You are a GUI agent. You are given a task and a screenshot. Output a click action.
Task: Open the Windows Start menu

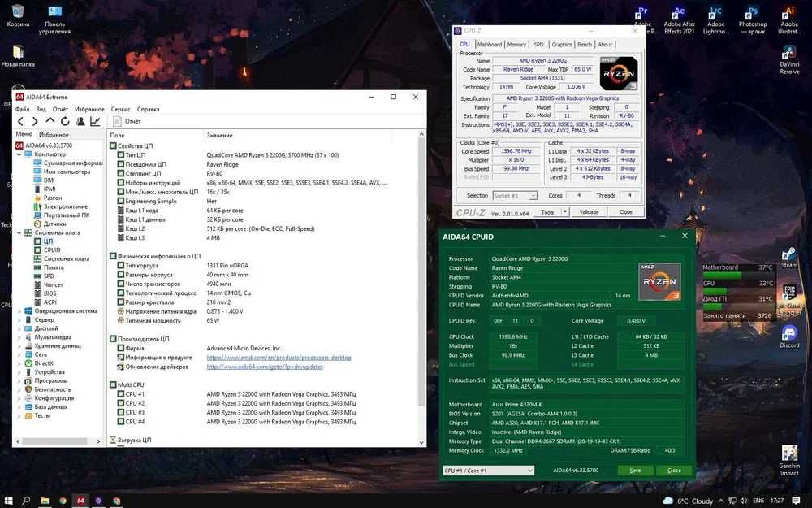pos(8,501)
